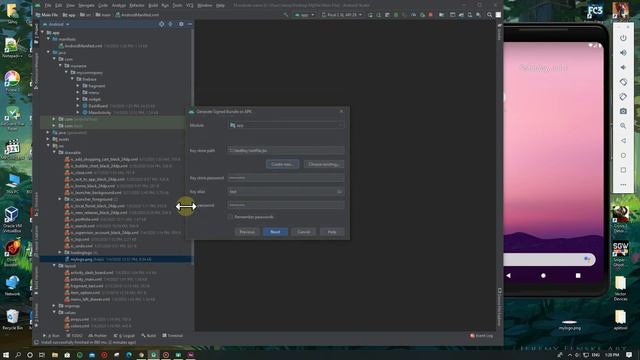
Task: Open the Build tool window tab
Action: coord(149,336)
